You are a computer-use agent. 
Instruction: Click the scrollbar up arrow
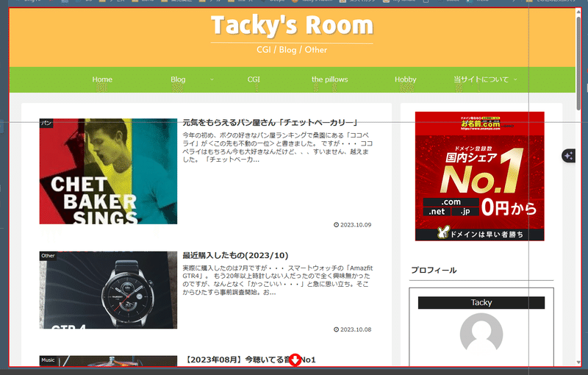pyautogui.click(x=578, y=12)
